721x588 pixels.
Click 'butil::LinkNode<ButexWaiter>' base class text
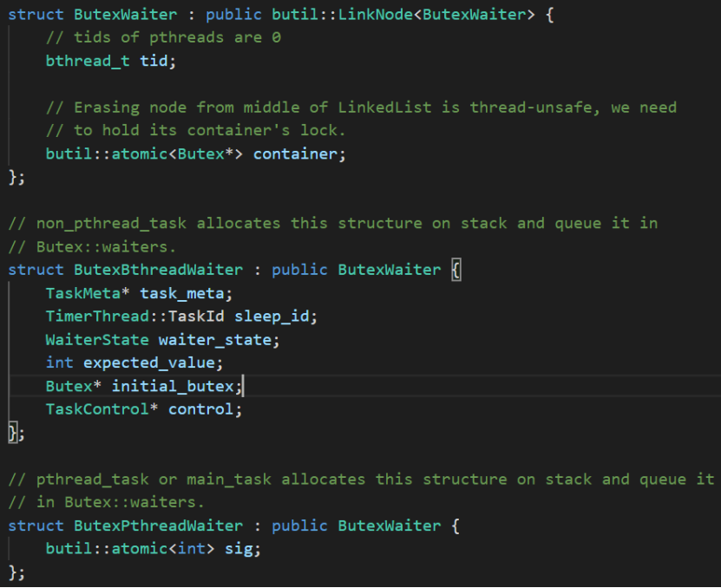pyautogui.click(x=403, y=14)
